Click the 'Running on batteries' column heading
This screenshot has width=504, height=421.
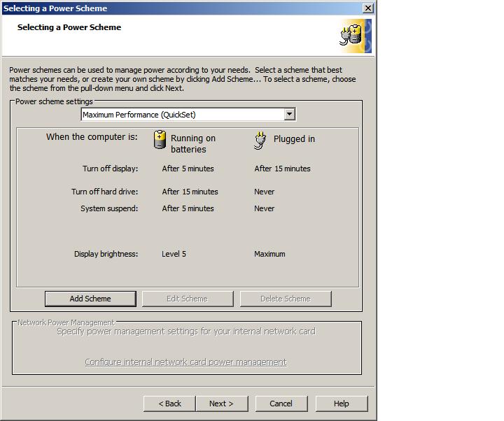193,144
